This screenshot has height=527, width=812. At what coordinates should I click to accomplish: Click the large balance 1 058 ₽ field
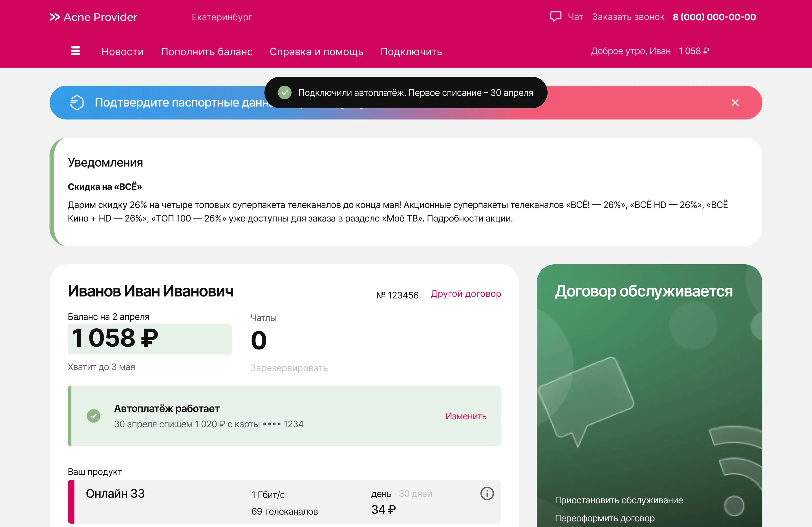pyautogui.click(x=150, y=339)
